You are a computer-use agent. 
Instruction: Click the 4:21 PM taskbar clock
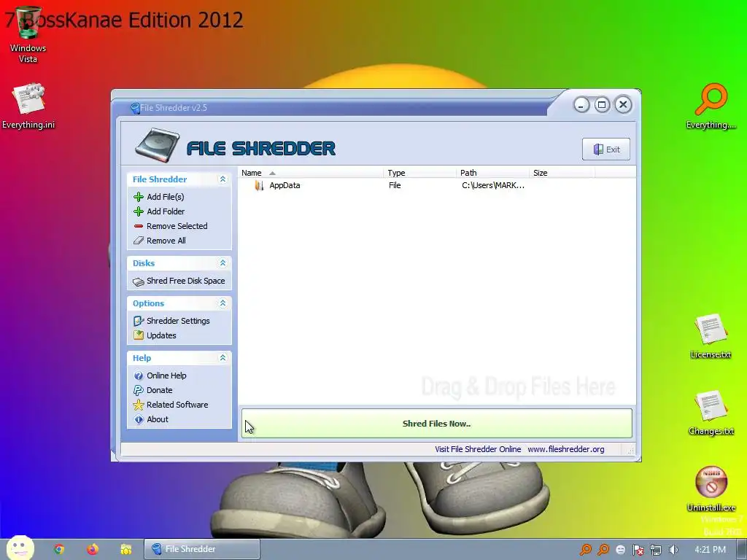point(711,550)
